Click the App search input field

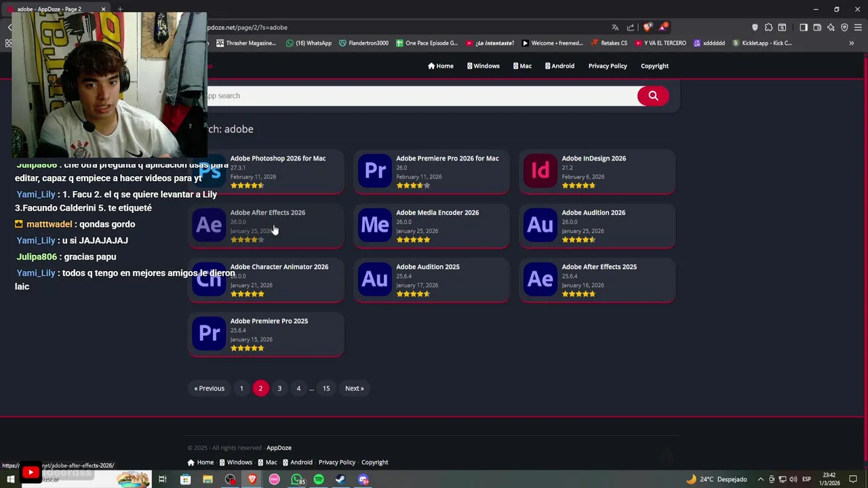pyautogui.click(x=420, y=96)
